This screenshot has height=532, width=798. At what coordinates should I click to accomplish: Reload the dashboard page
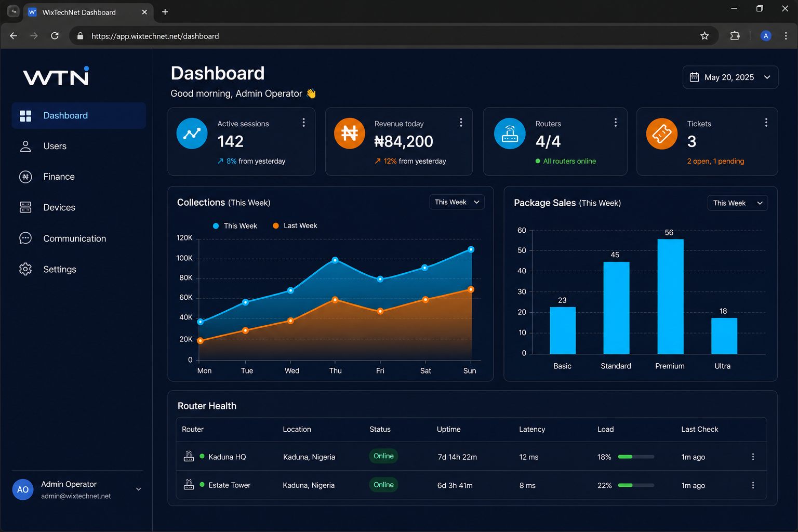pyautogui.click(x=55, y=36)
